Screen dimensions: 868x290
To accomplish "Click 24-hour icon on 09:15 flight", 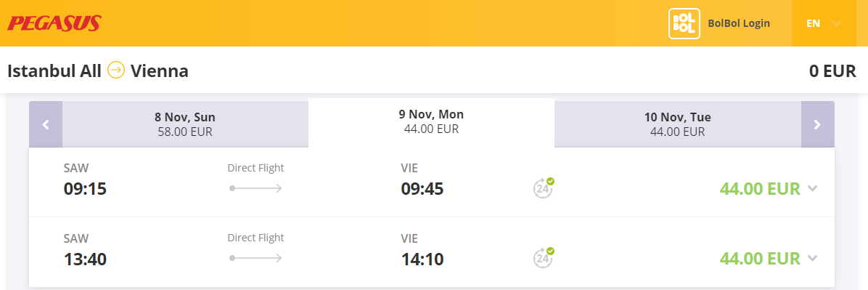I will click(544, 188).
